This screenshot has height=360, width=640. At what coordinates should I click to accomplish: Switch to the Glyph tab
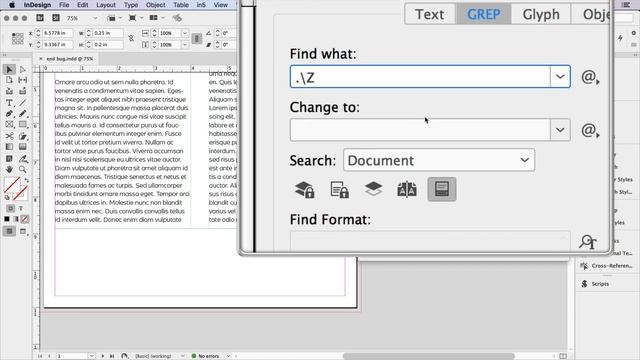coord(541,14)
